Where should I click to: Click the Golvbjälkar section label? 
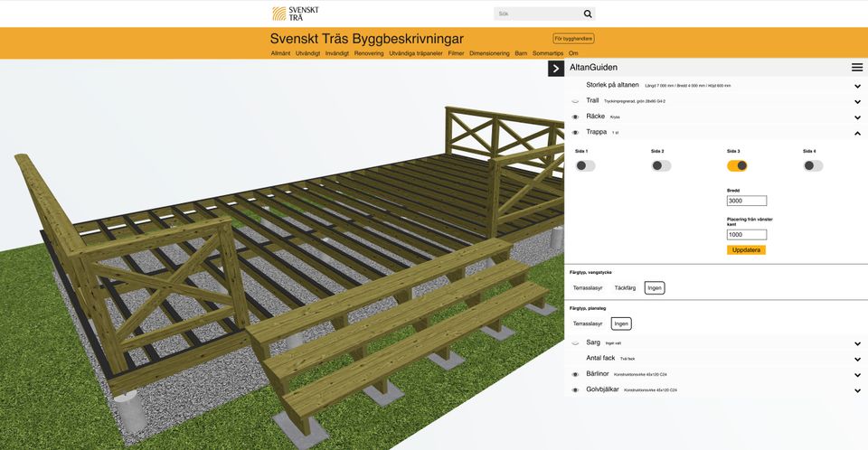tap(602, 389)
